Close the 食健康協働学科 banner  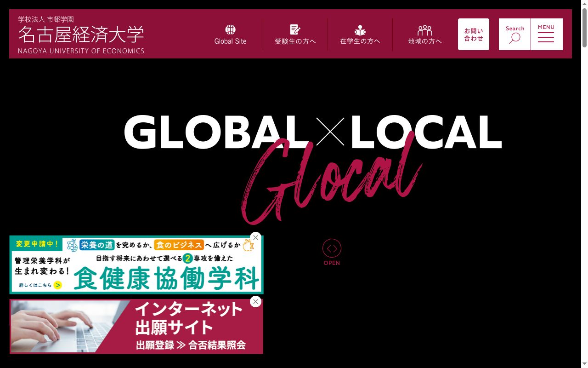[x=256, y=238]
